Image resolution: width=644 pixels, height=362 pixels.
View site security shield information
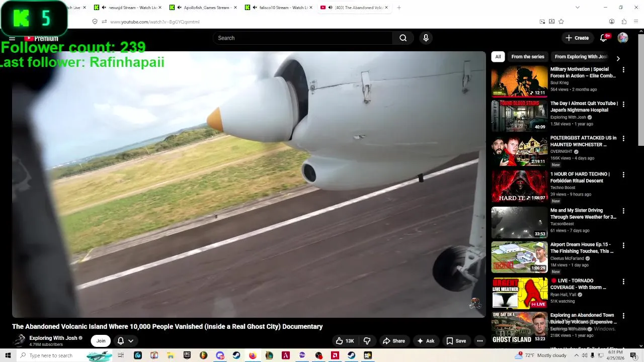[95, 22]
